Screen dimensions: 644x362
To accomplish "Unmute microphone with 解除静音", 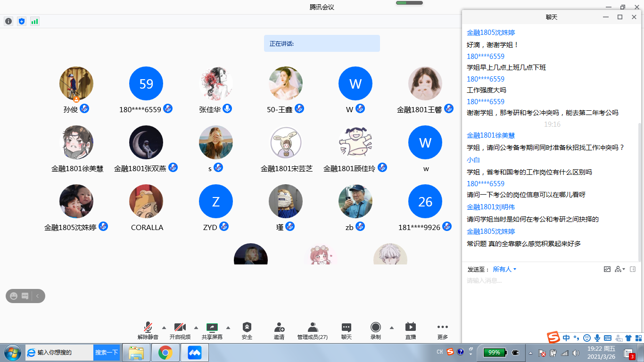I will (x=148, y=331).
